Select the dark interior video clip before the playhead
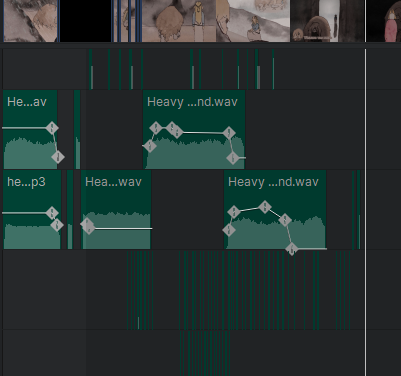Image resolution: width=401 pixels, height=376 pixels. coord(328,21)
